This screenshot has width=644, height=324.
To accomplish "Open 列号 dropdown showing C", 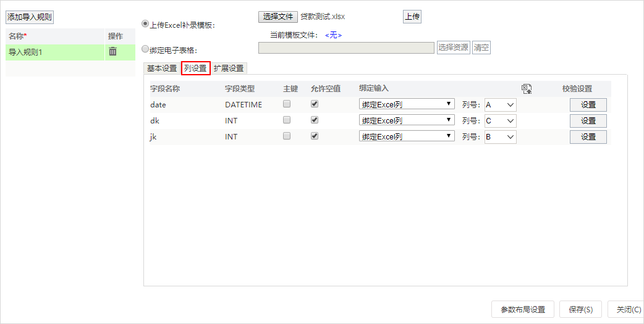I will click(x=500, y=120).
